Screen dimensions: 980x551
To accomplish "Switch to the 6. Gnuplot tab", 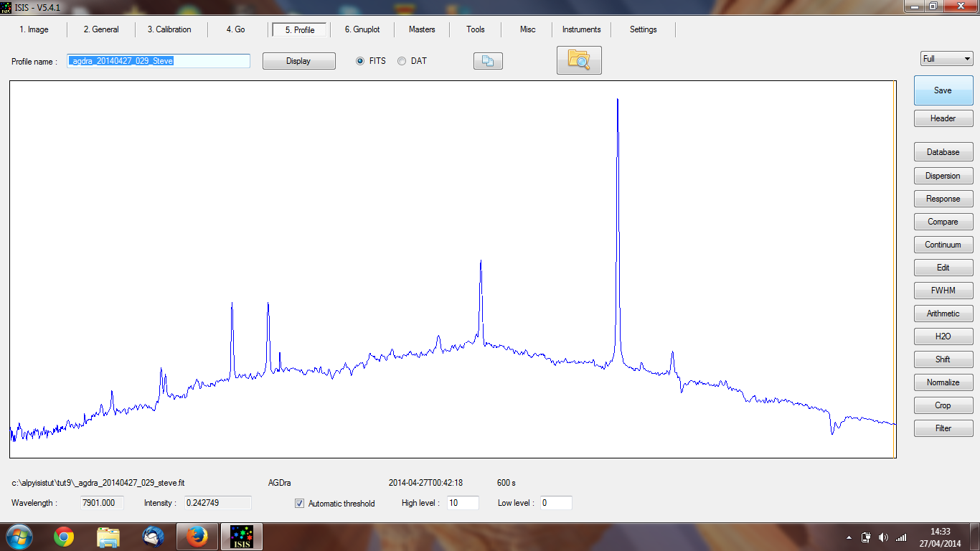I will click(362, 29).
